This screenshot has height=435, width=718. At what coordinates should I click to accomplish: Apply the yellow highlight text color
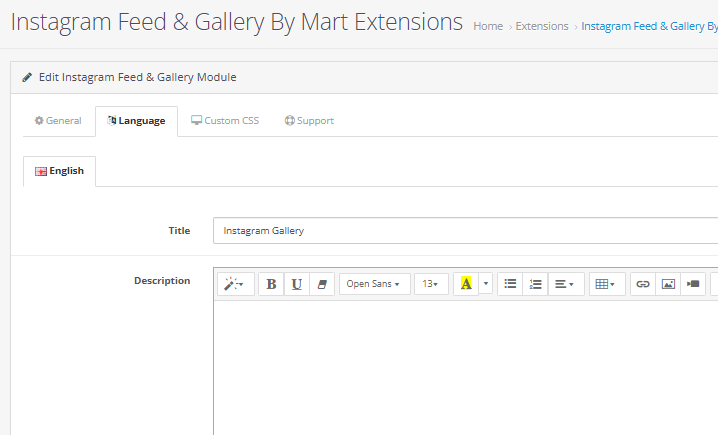coord(466,284)
